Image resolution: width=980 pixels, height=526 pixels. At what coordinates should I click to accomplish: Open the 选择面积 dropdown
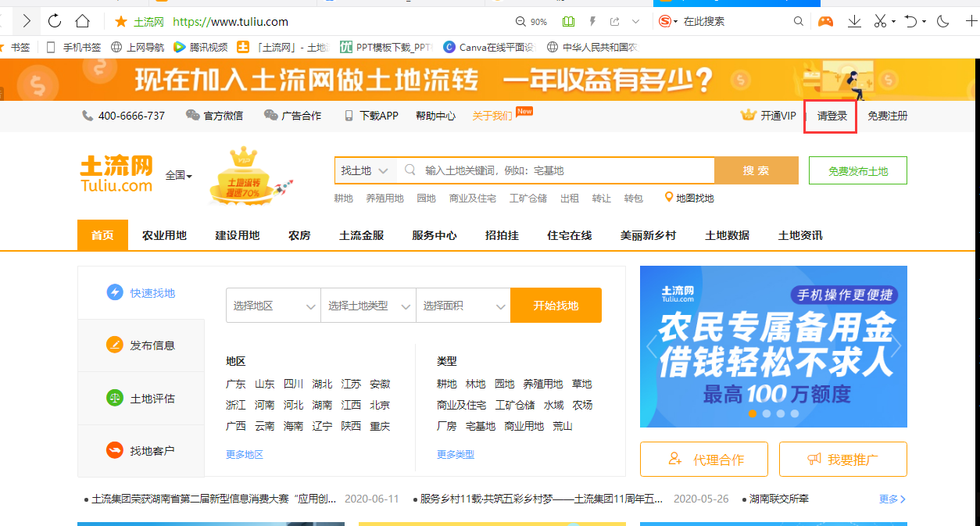[463, 306]
